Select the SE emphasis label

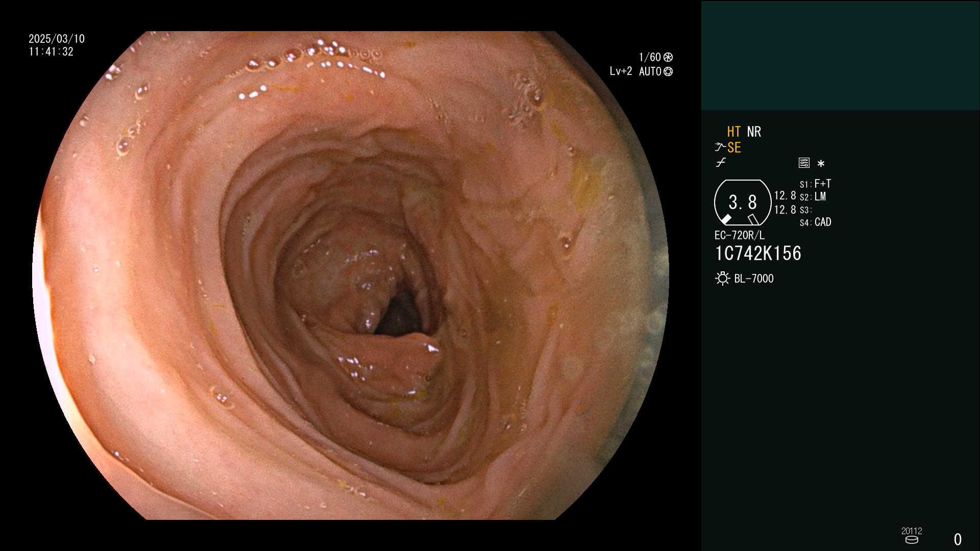pos(734,148)
